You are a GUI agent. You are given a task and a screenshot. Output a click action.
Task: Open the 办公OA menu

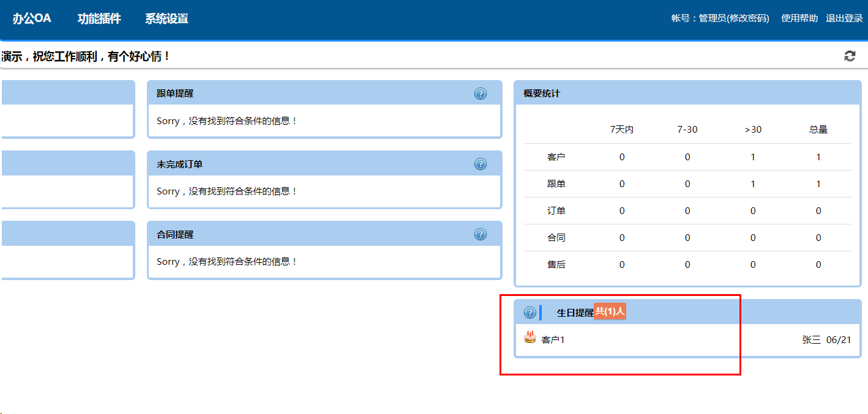(32, 18)
